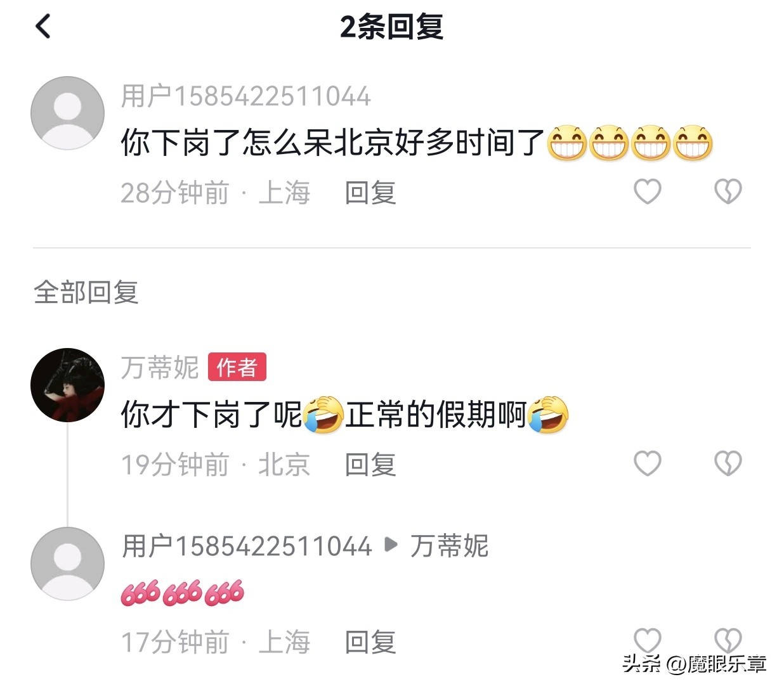Open 万蒂妮's profile picture

(x=68, y=385)
